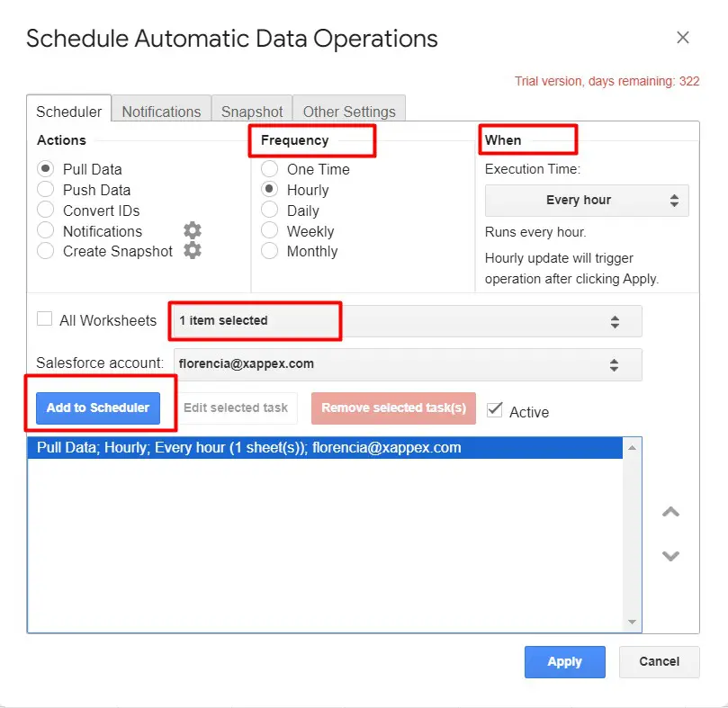Viewport: 728px width, 708px height.
Task: Open the Other Settings tab
Action: [349, 112]
